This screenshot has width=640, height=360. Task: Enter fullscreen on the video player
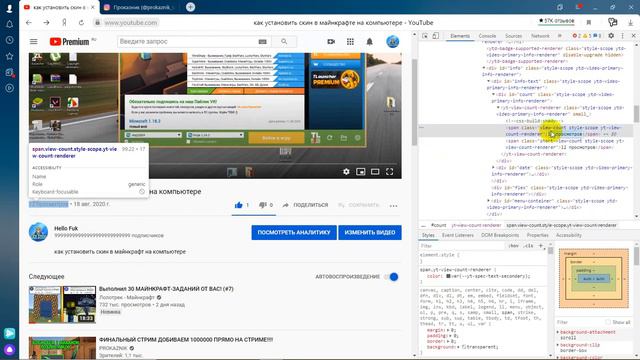coord(389,172)
